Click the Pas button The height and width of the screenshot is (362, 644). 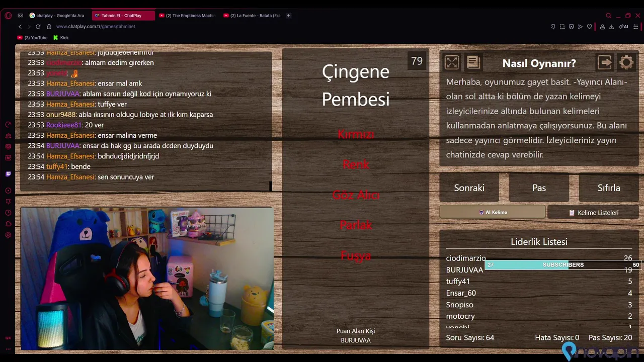(539, 188)
